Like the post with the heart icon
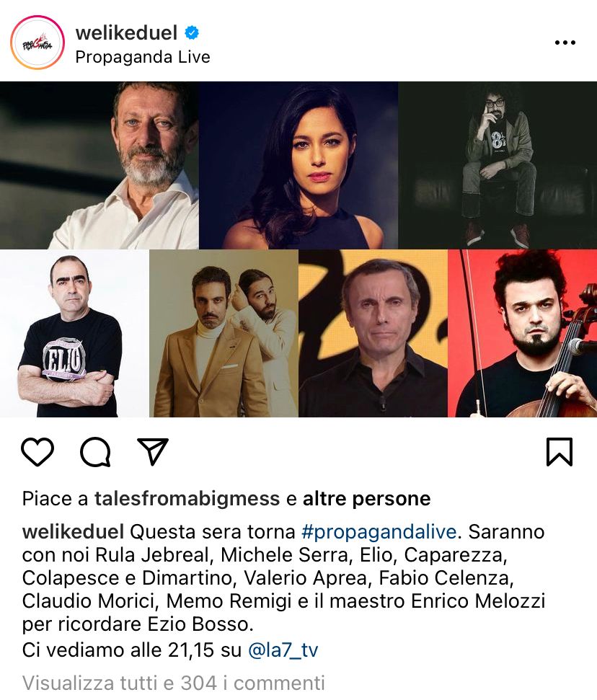Viewport: 597px width, 700px height. point(37,452)
